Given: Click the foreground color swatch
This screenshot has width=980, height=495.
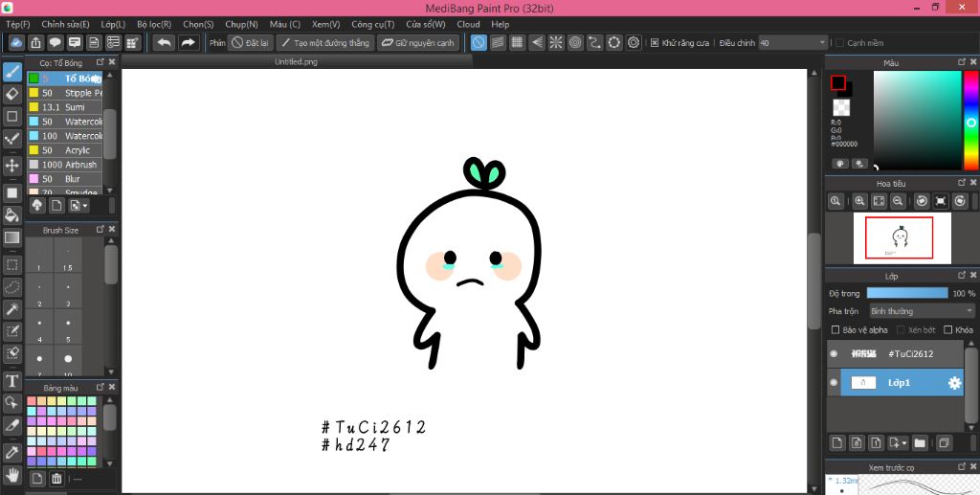Looking at the screenshot, I should coord(838,82).
